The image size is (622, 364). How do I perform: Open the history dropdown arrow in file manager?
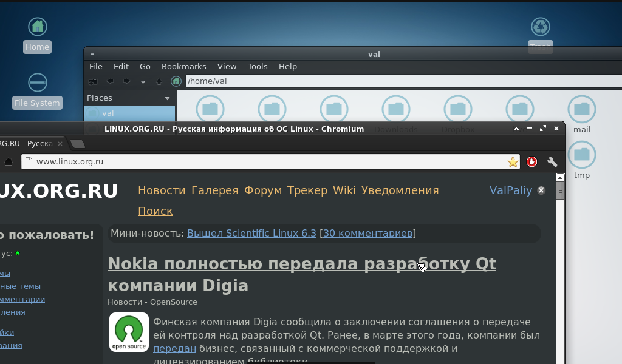point(143,82)
